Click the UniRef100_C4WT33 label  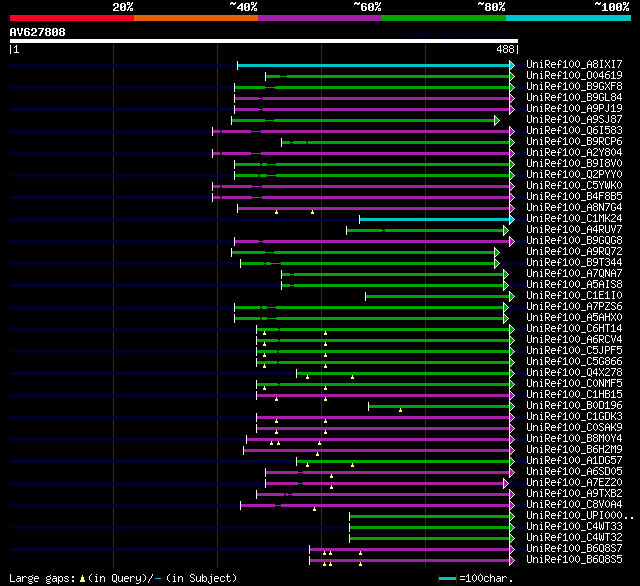[x=574, y=527]
